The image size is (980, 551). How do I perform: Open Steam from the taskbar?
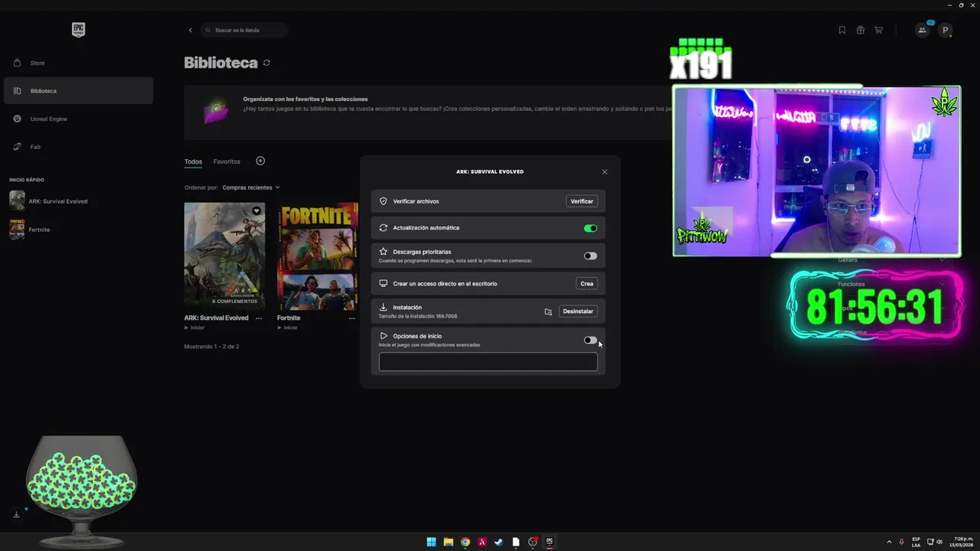(498, 542)
